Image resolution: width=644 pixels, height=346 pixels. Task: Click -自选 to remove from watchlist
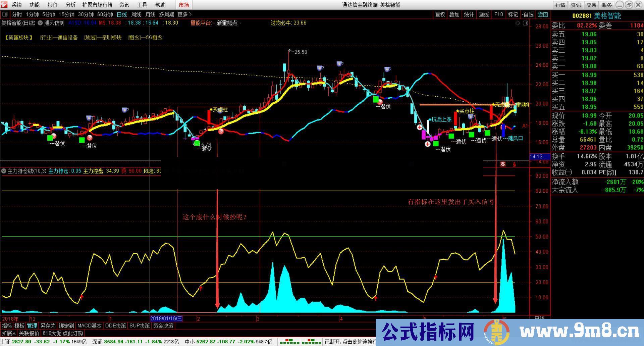coord(528,14)
